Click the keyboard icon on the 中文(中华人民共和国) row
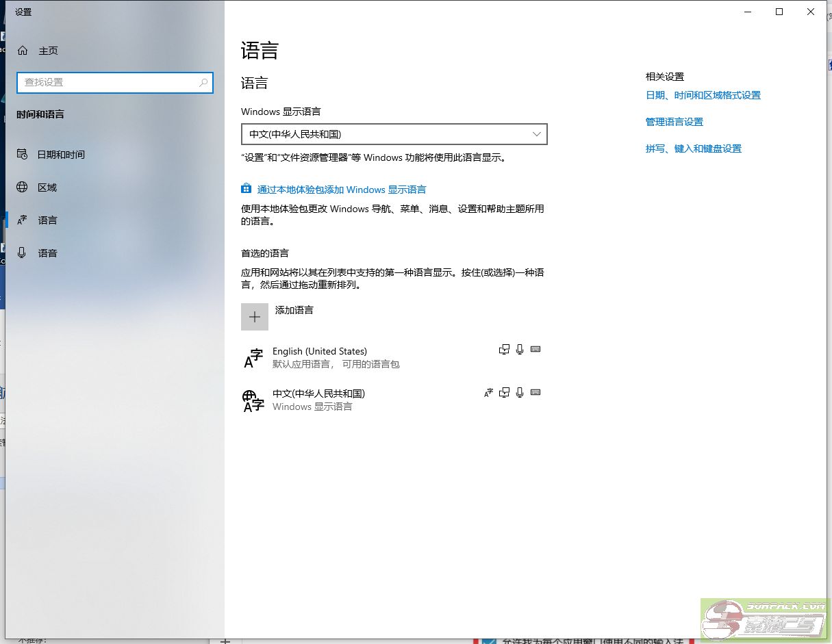The image size is (832, 644). (x=535, y=393)
